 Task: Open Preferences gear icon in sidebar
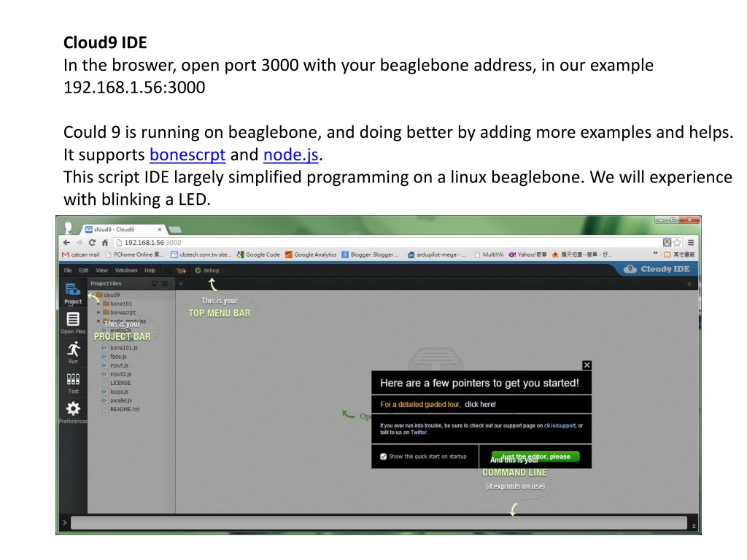click(x=73, y=412)
